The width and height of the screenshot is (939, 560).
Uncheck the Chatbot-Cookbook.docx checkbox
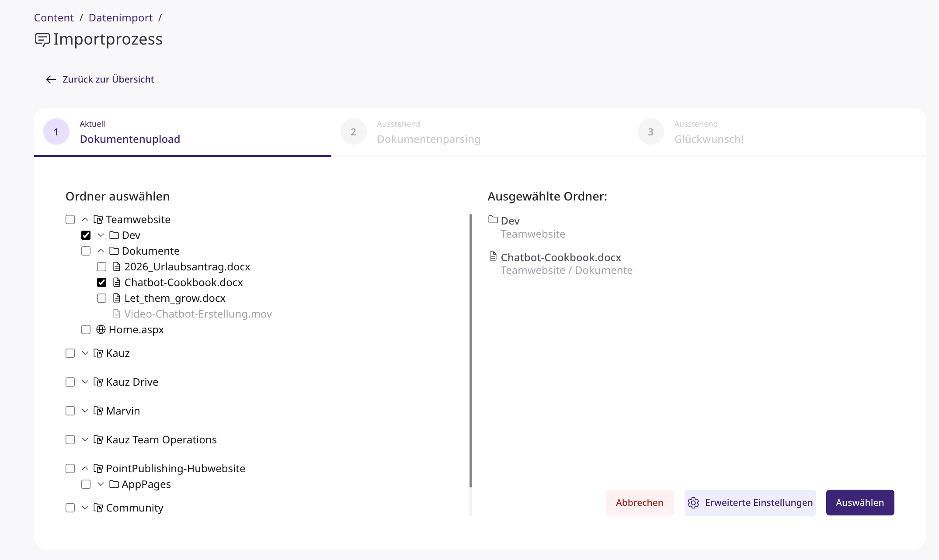[x=101, y=282]
